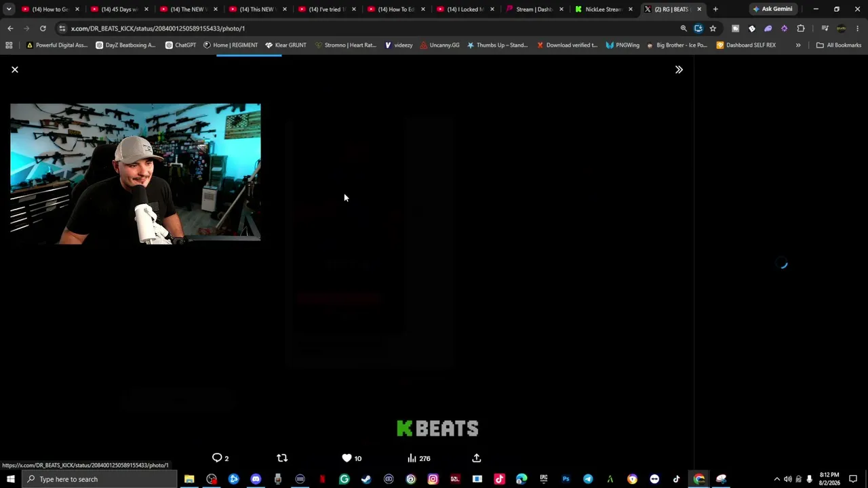The image size is (868, 488).
Task: Open the Thumbs Up – Stand... bookmark
Action: tap(497, 45)
